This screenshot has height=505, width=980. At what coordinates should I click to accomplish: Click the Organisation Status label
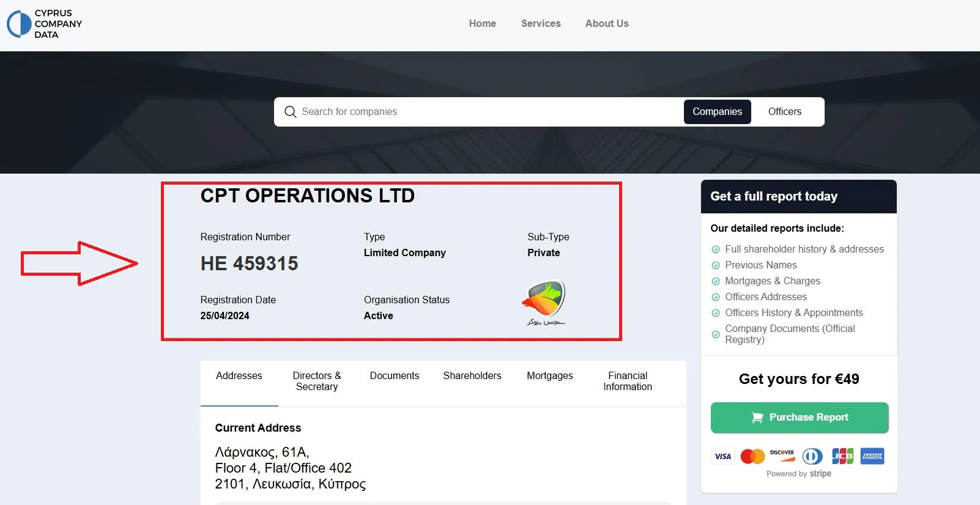click(x=407, y=300)
